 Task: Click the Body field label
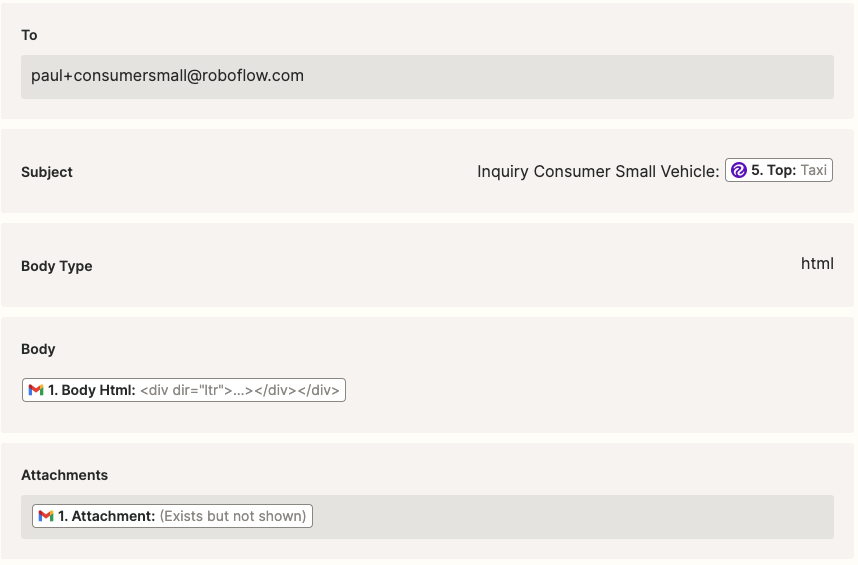tap(38, 349)
